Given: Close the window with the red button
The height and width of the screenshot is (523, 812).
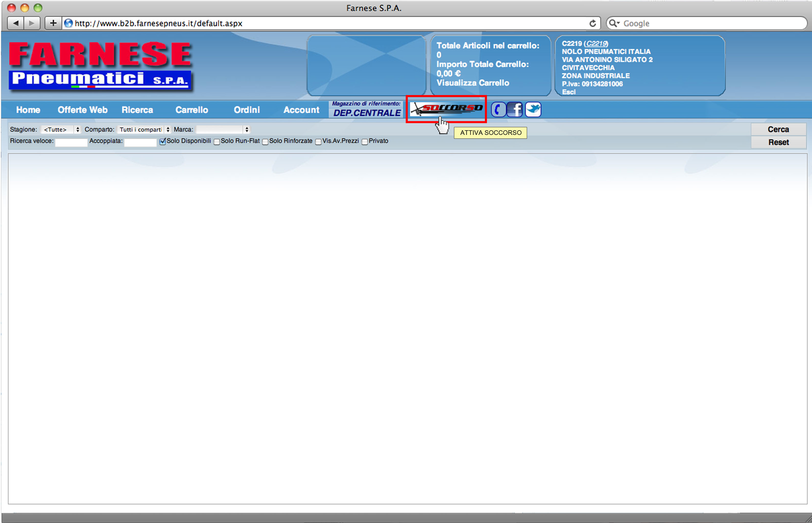Looking at the screenshot, I should [11, 7].
